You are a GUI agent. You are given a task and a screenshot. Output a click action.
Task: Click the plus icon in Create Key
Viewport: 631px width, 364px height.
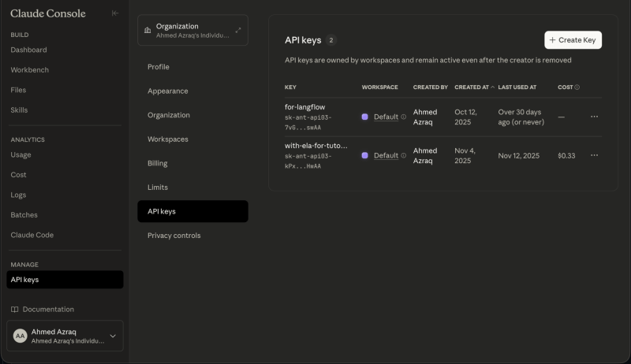click(553, 39)
